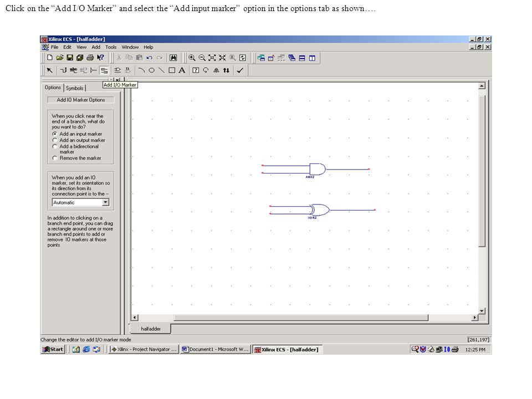Select the Rectangle drawing tool
Screen dimensions: 532x399
172,70
